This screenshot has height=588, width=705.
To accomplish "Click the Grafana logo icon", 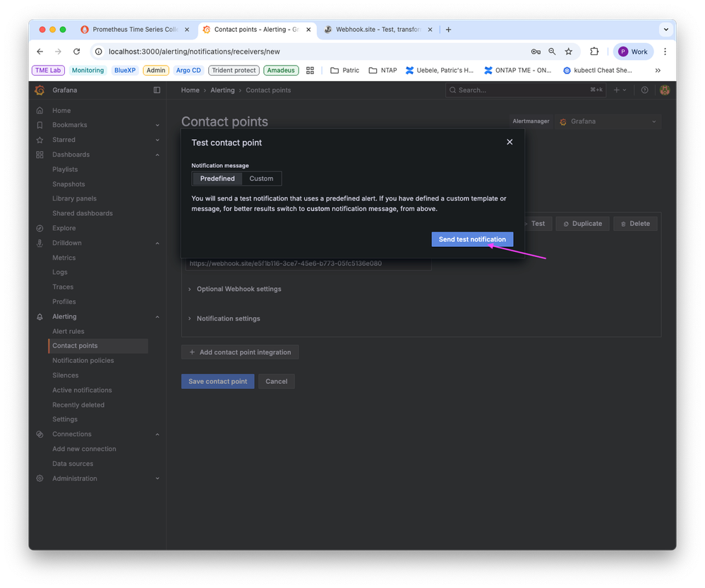I will (40, 90).
